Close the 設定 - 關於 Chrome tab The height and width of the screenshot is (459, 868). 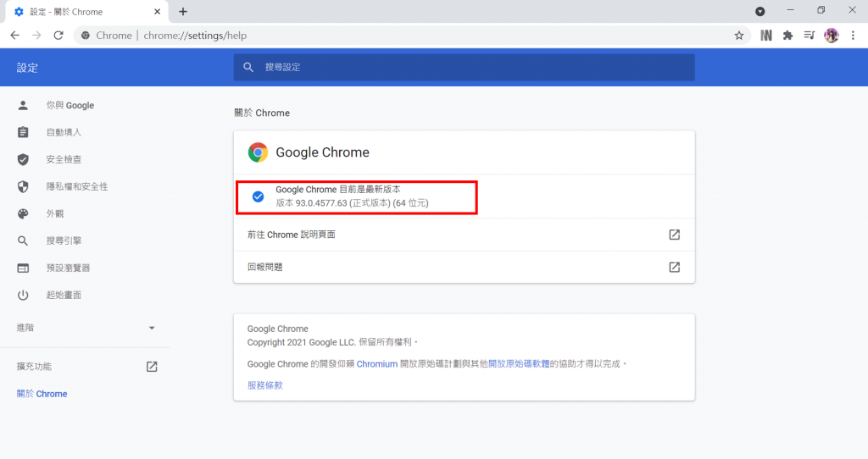(157, 12)
